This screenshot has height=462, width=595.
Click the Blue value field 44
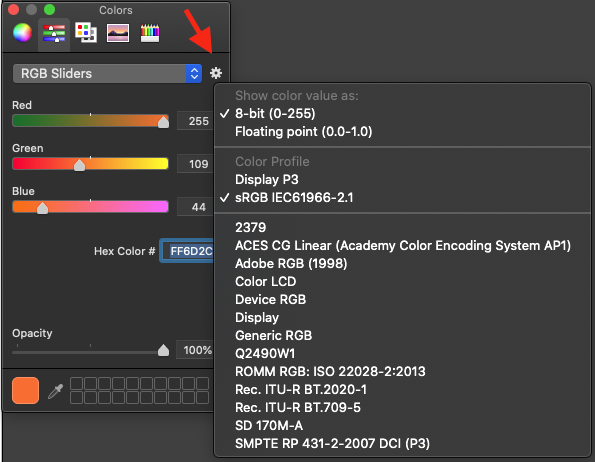pos(196,207)
